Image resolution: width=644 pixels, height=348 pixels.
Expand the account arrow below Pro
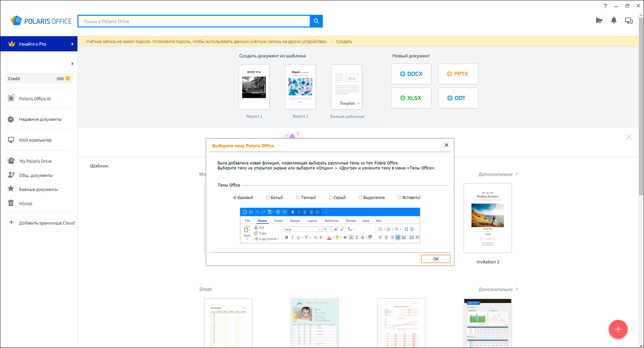pos(72,64)
